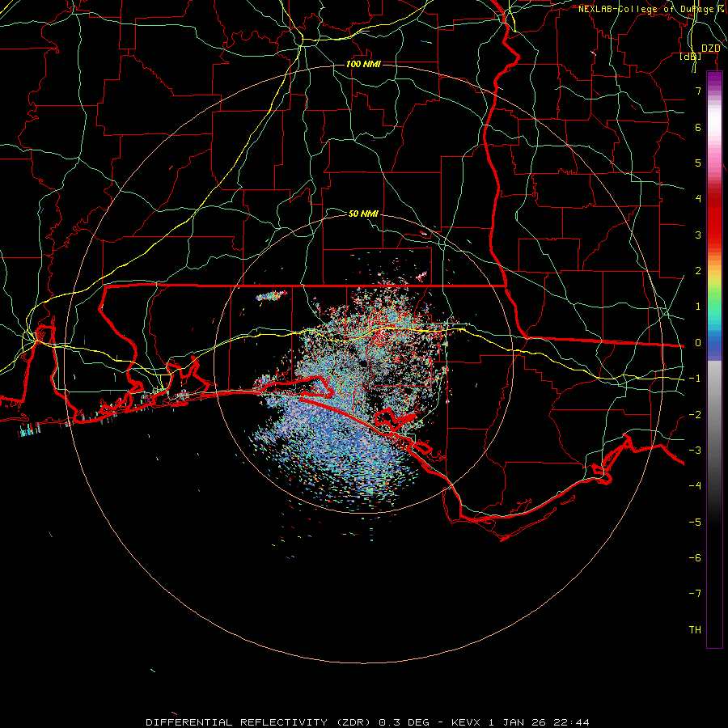
Task: Click the -1 value on the scale
Action: [x=695, y=379]
